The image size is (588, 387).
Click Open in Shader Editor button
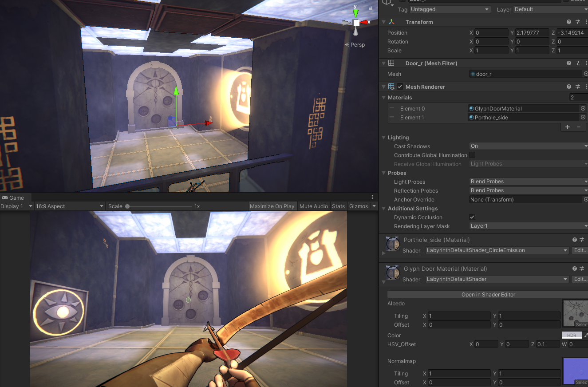[x=488, y=294]
